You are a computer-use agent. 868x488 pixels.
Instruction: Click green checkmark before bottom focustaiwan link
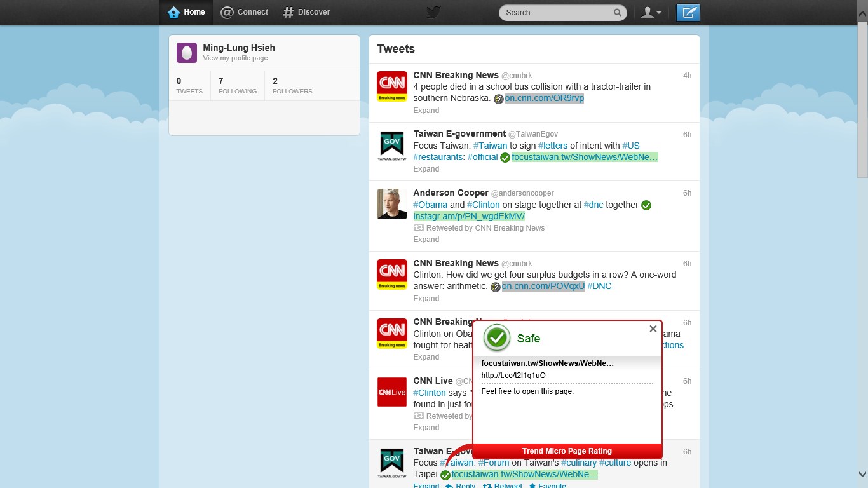445,475
